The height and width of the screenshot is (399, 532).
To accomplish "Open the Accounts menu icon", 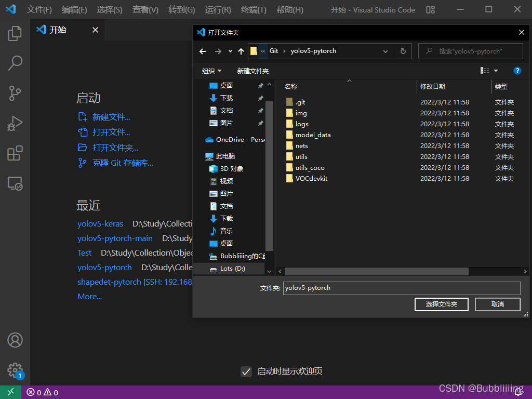I will coord(15,340).
